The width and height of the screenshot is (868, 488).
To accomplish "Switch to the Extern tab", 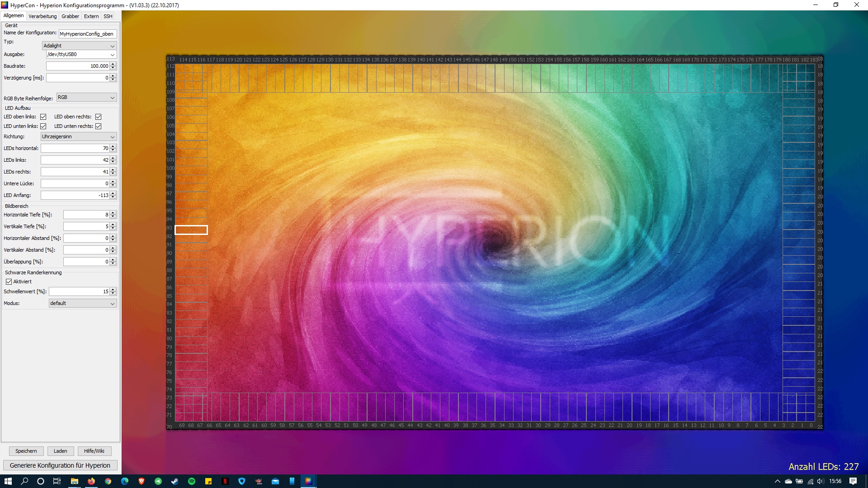I will point(91,16).
